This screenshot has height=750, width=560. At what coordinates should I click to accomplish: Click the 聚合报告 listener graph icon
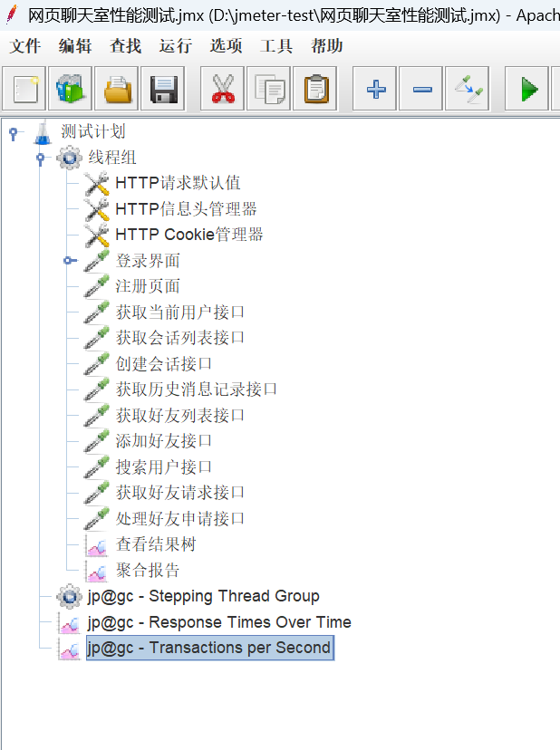(x=97, y=571)
